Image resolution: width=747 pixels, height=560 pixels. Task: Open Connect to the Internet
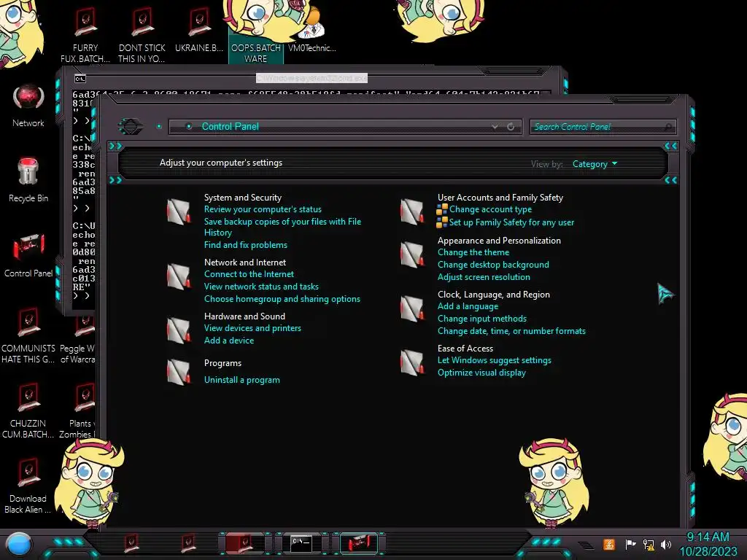point(249,274)
